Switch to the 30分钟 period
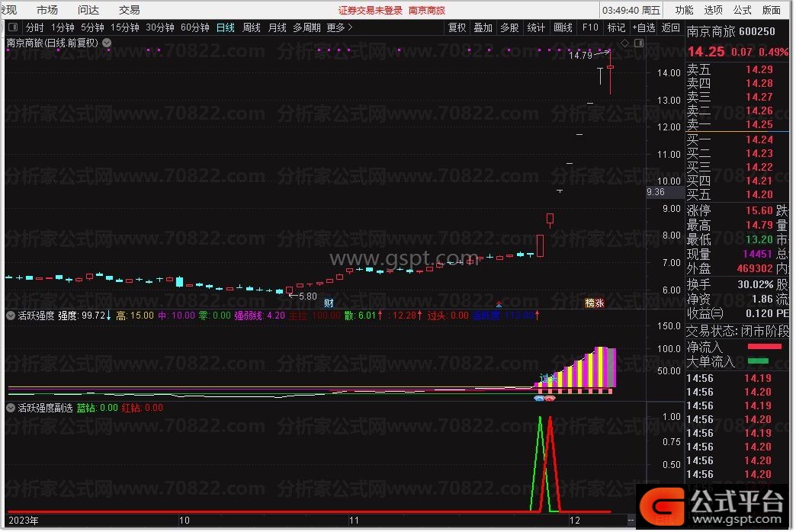796x532 pixels. click(160, 27)
